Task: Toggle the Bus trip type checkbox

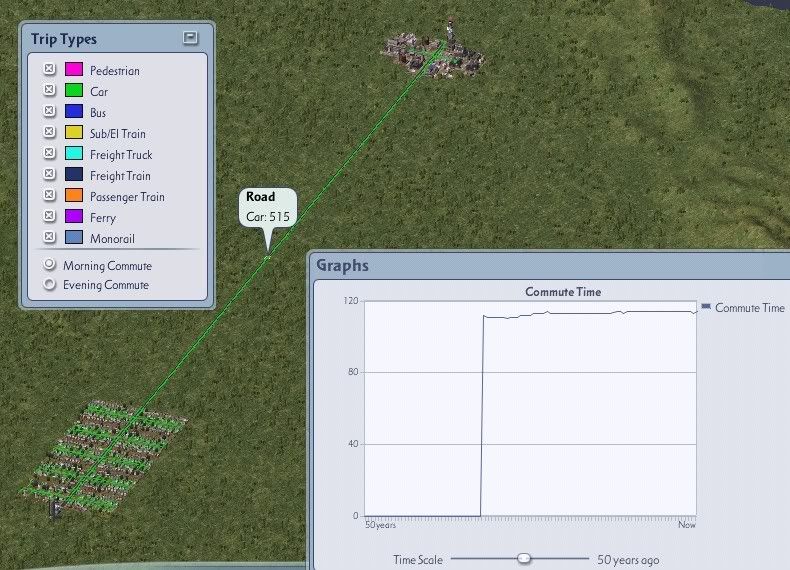Action: [49, 111]
